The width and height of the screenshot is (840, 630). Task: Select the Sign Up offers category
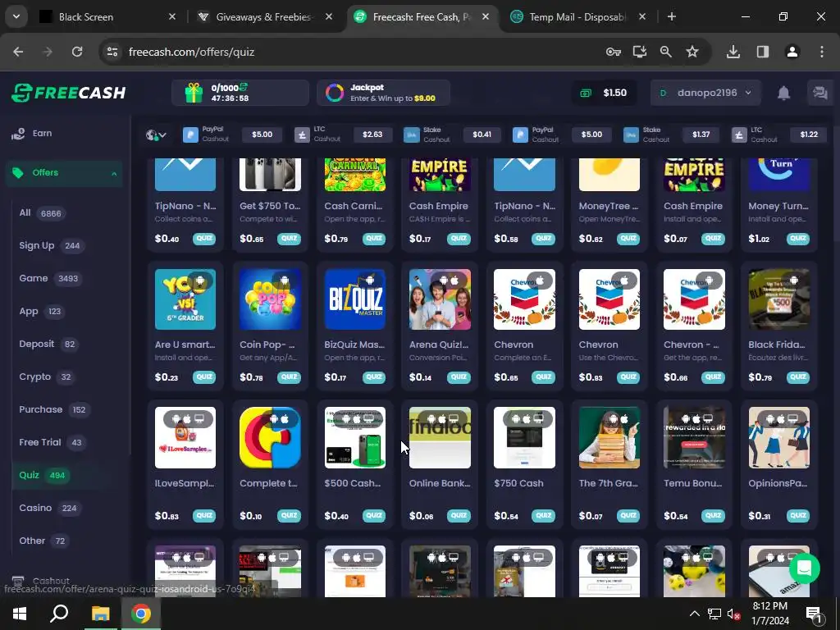pos(50,246)
